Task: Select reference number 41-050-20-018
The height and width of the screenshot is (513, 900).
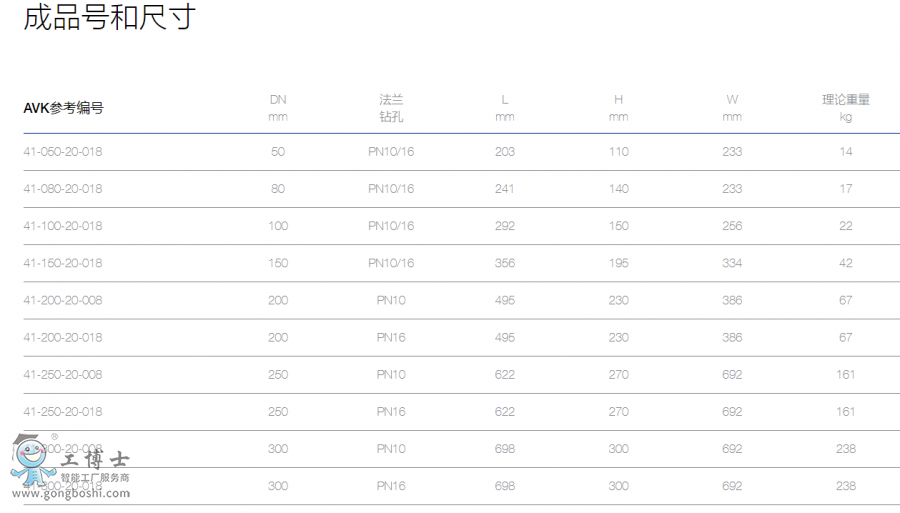Action: pos(63,152)
